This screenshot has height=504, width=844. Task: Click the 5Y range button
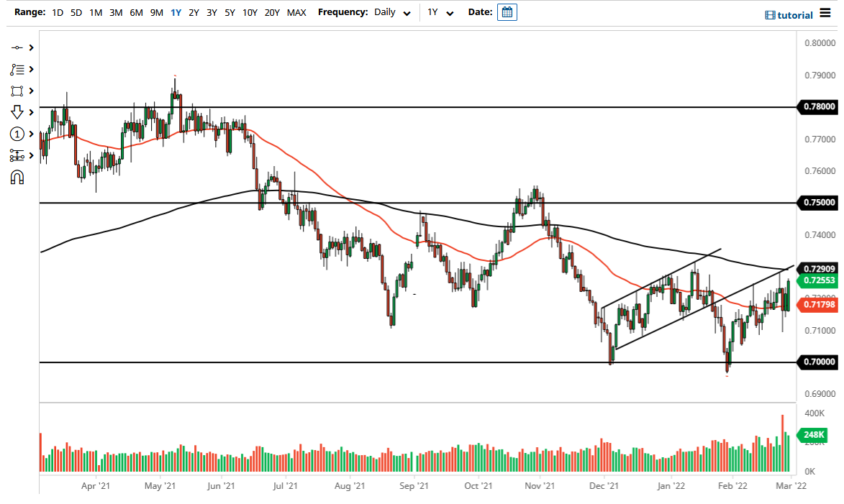pos(229,12)
